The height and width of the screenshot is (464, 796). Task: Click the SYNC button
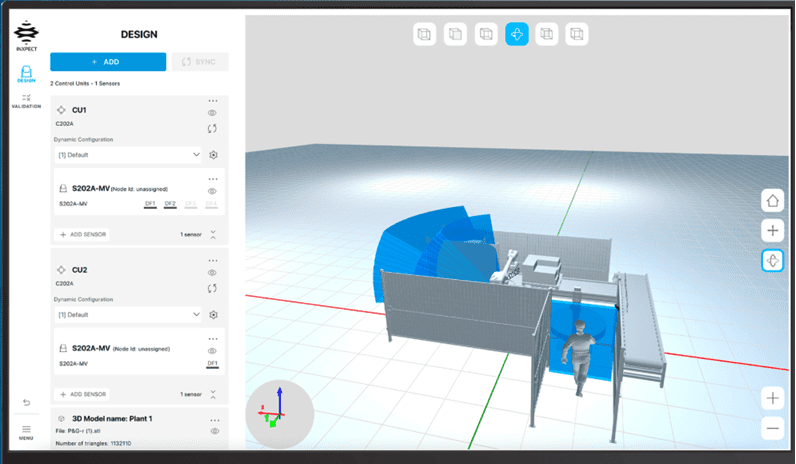coord(200,62)
